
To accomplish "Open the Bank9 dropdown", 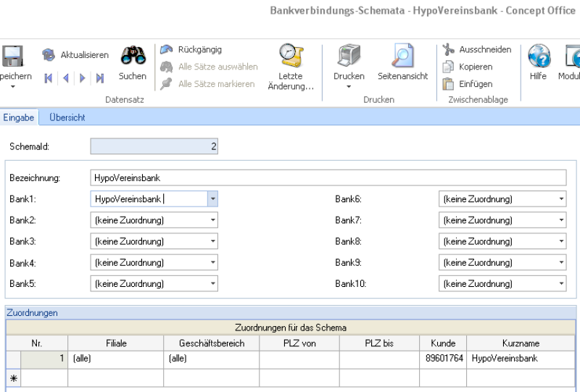I will pyautogui.click(x=502, y=262).
